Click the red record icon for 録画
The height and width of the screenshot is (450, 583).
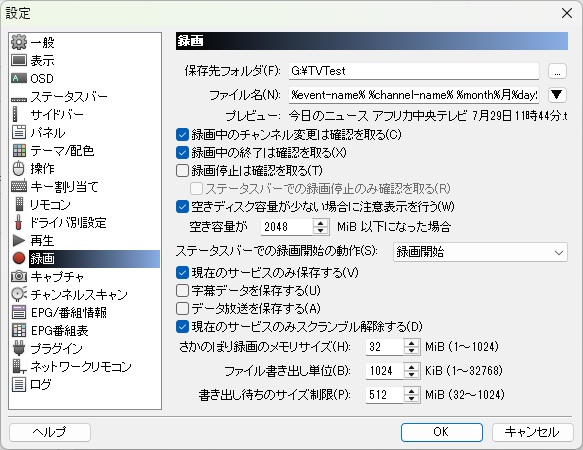point(19,258)
